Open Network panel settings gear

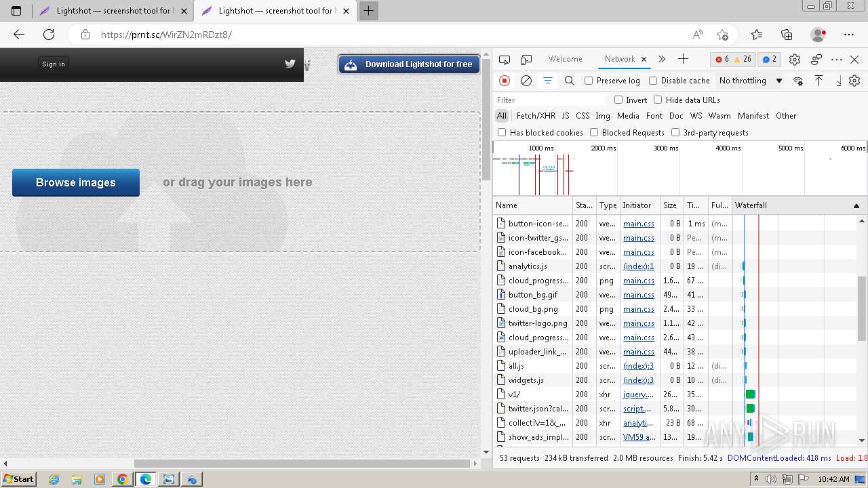click(x=854, y=81)
